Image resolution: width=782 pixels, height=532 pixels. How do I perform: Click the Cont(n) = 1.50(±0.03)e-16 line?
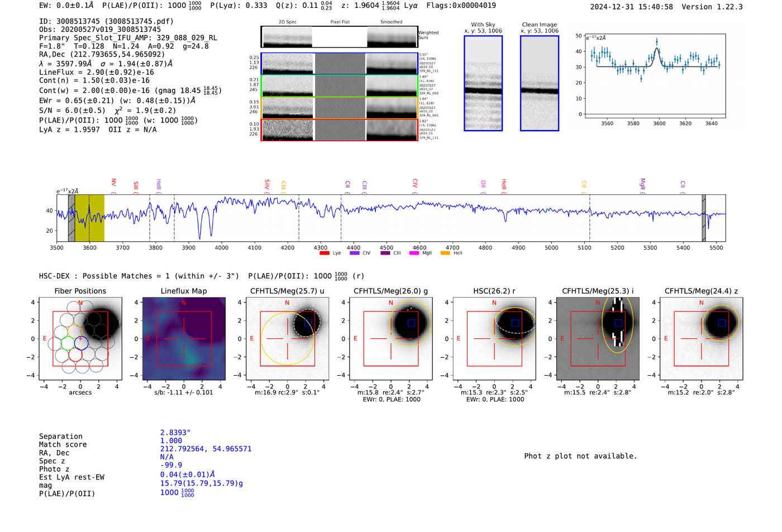click(94, 80)
